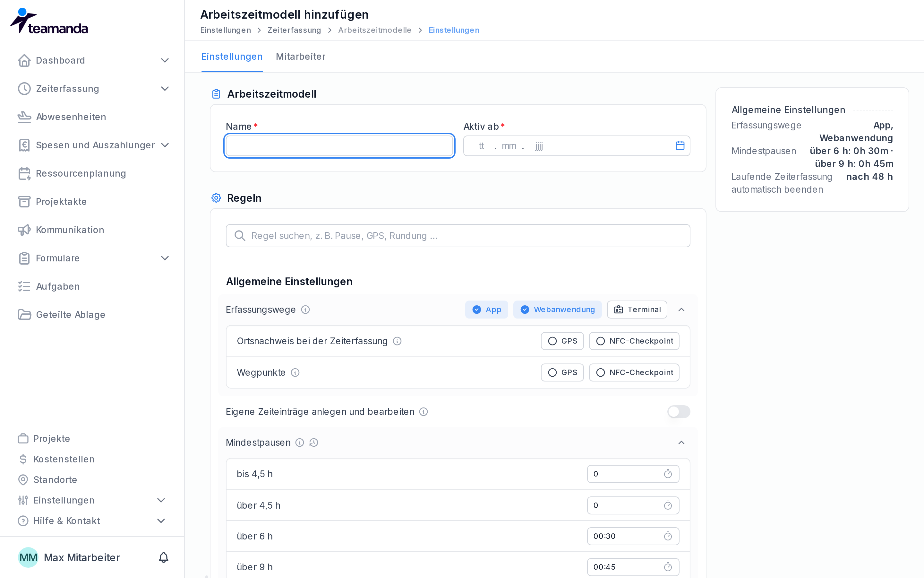
Task: Expand Spesen und Auszahlungen chevron
Action: coord(165,145)
